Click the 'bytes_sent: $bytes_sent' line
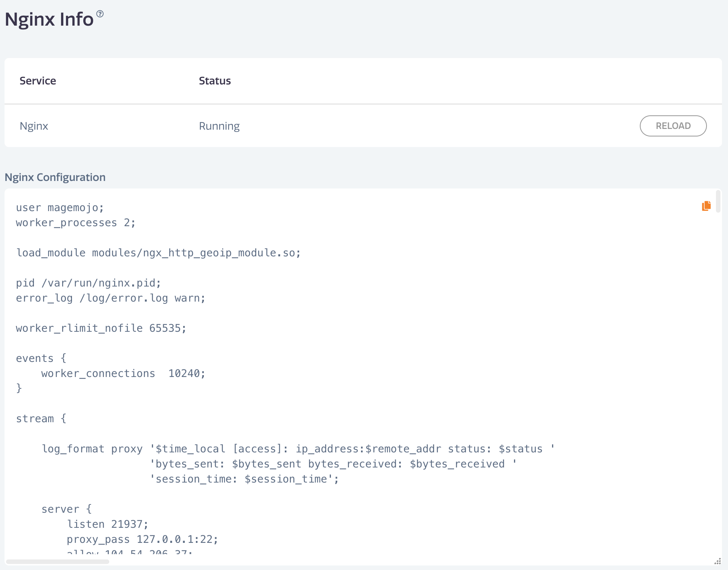 333,464
